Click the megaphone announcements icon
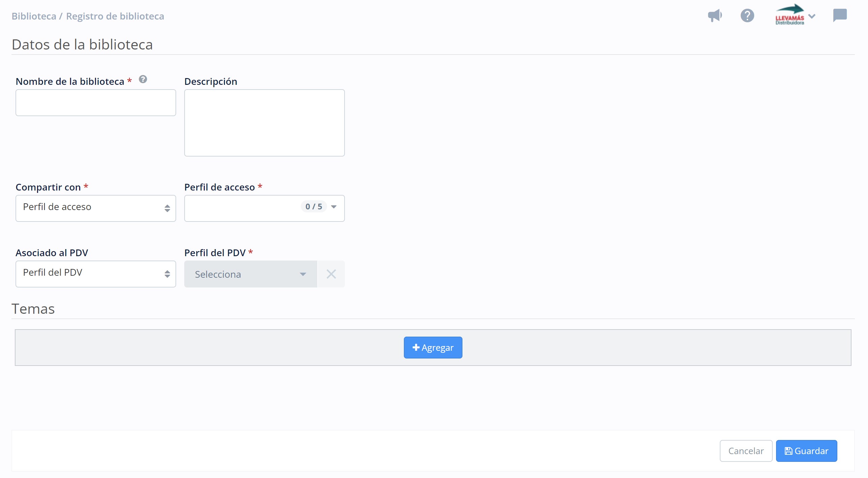868x478 pixels. click(714, 15)
